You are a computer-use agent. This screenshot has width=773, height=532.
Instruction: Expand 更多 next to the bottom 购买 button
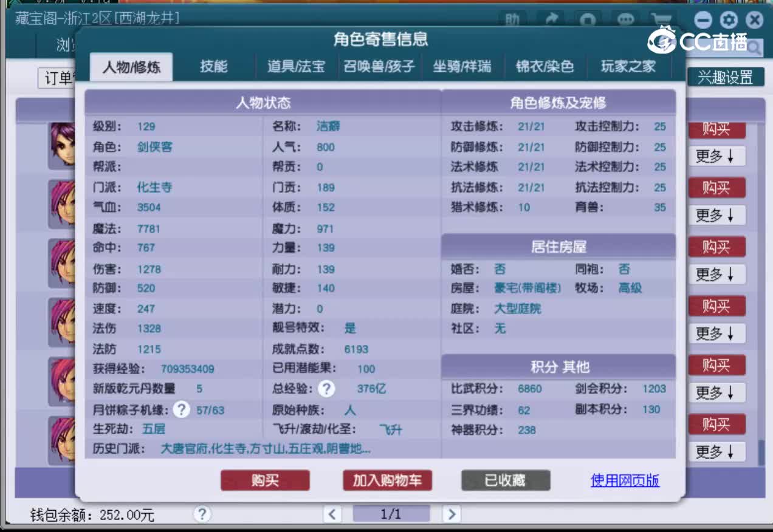coord(716,451)
